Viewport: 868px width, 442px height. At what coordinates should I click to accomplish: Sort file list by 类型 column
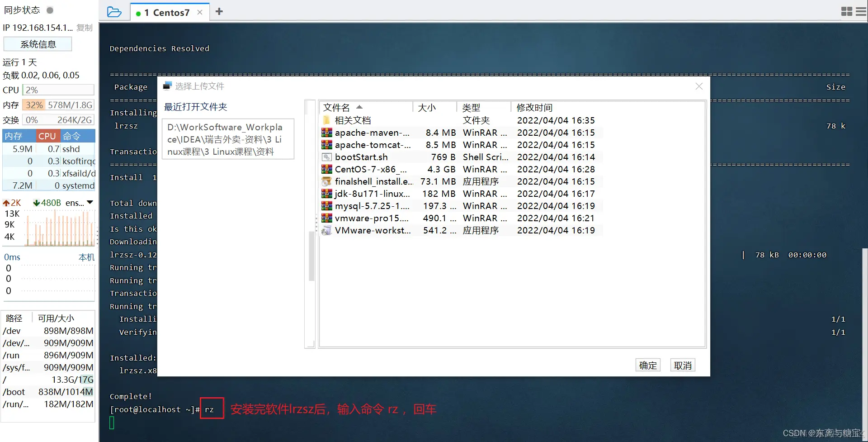[x=484, y=107]
